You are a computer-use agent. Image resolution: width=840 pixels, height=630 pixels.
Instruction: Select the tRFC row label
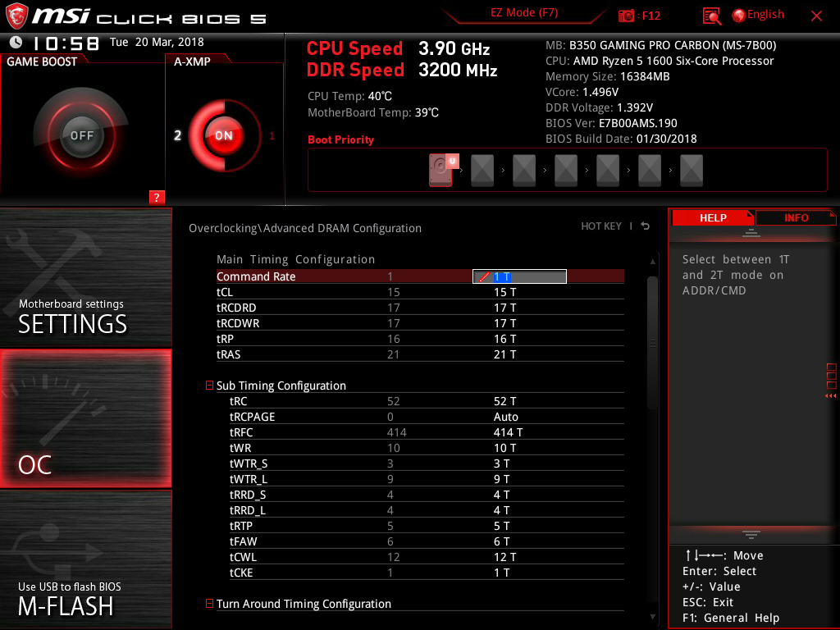click(x=241, y=432)
